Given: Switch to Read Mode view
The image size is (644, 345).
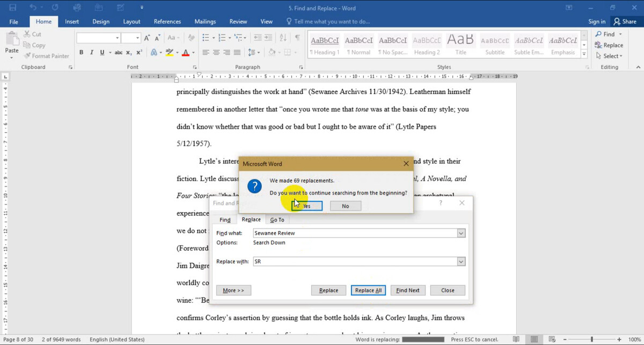Looking at the screenshot, I should click(516, 340).
